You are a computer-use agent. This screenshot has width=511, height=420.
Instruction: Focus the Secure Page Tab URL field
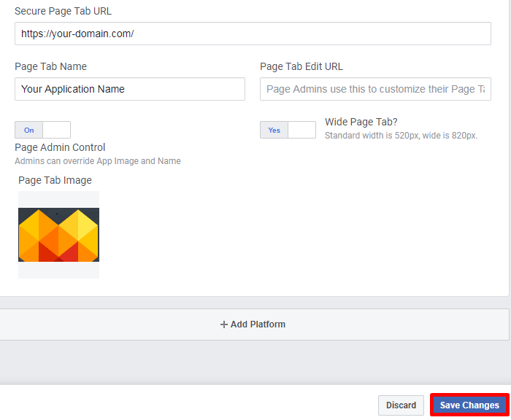pyautogui.click(x=253, y=34)
